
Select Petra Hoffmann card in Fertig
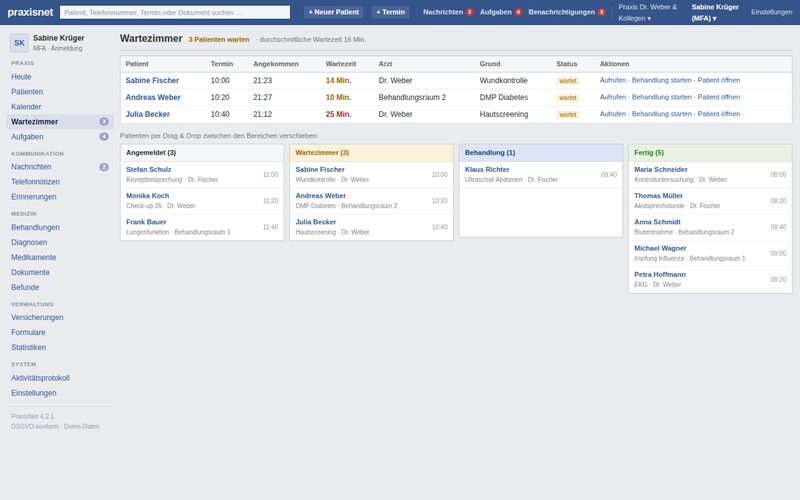point(710,280)
